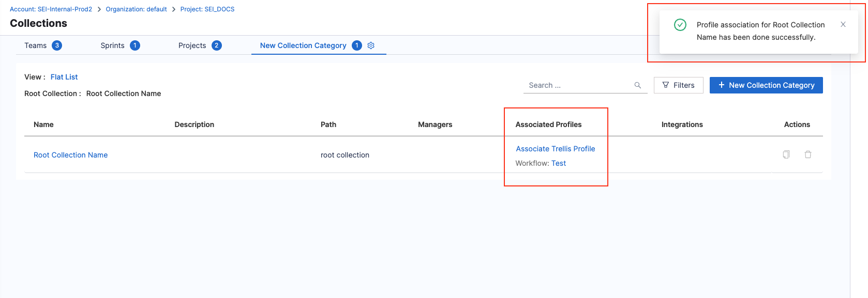Dismiss the success notification with the X
The width and height of the screenshot is (868, 298).
[843, 24]
